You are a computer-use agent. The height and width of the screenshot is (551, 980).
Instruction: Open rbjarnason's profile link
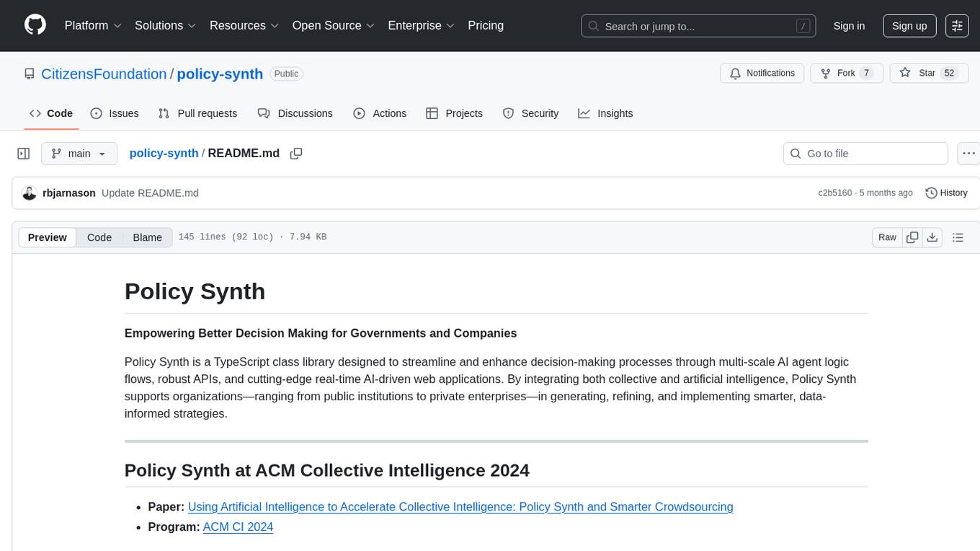pos(69,193)
